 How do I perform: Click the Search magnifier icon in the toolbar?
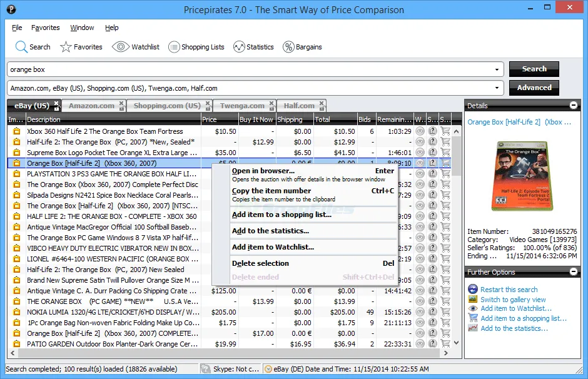pyautogui.click(x=21, y=47)
